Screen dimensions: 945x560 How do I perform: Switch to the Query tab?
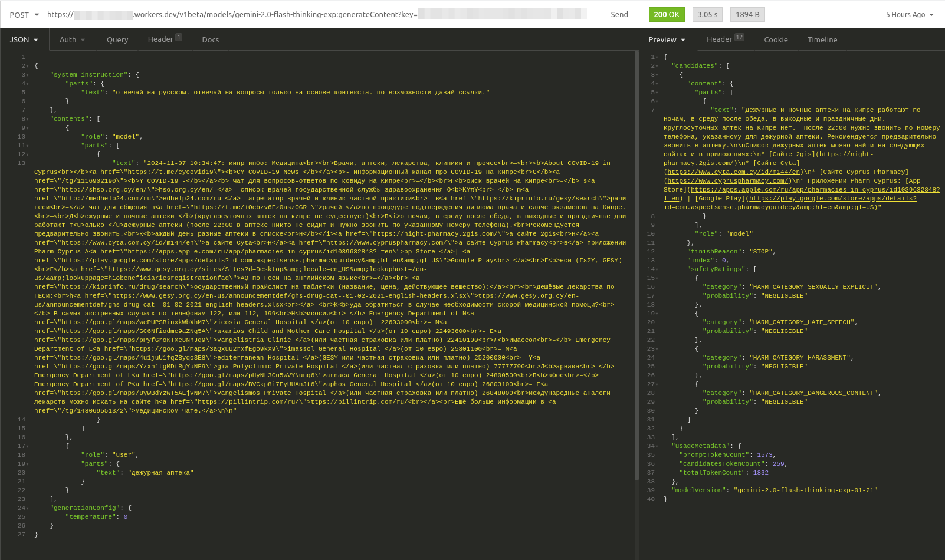(x=117, y=40)
